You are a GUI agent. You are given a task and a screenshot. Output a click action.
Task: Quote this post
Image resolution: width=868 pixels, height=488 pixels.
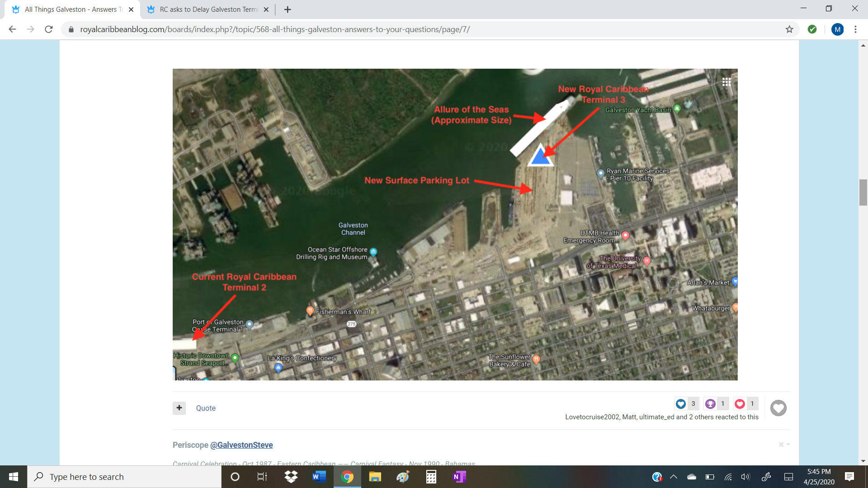[206, 408]
